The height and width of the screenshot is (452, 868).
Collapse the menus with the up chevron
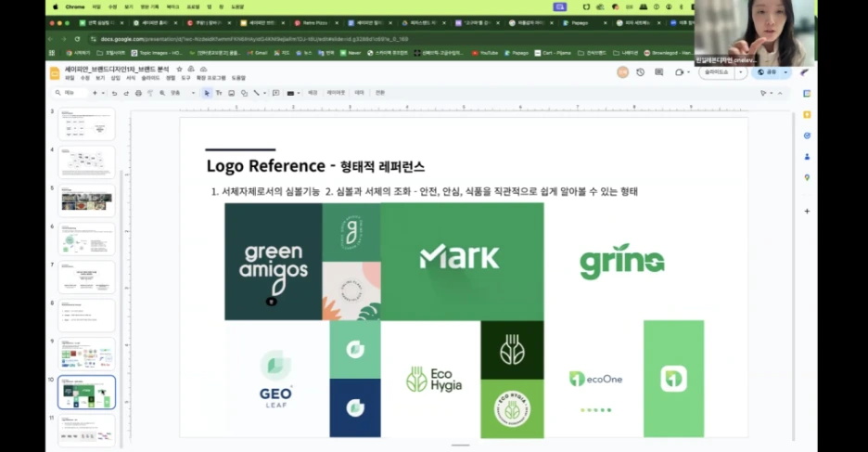point(780,93)
